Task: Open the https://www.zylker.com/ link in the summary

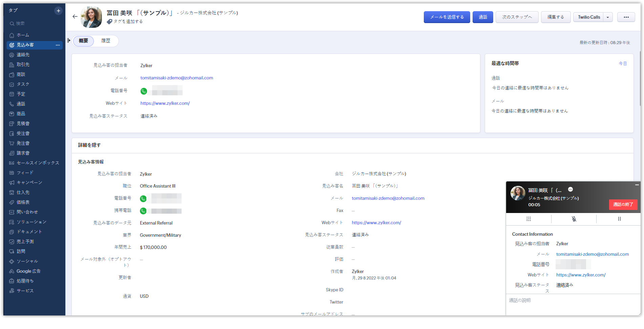Action: coord(165,103)
